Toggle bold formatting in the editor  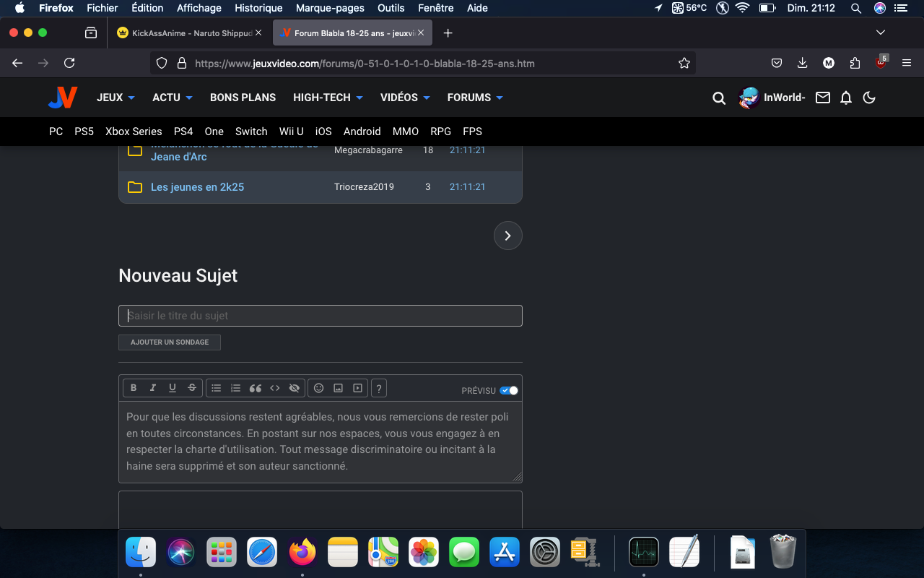(134, 388)
